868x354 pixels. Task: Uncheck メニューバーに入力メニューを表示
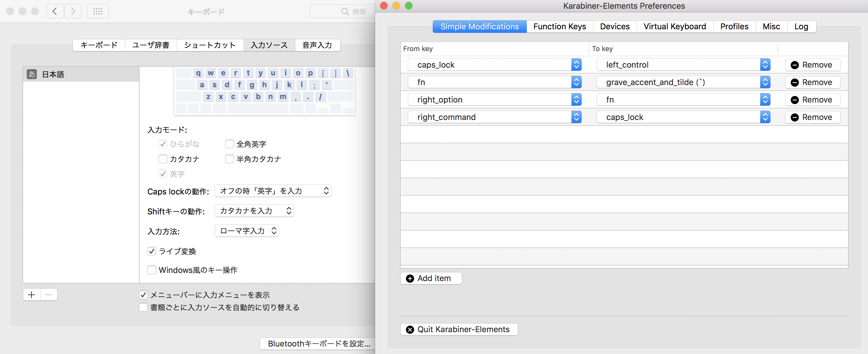[143, 295]
